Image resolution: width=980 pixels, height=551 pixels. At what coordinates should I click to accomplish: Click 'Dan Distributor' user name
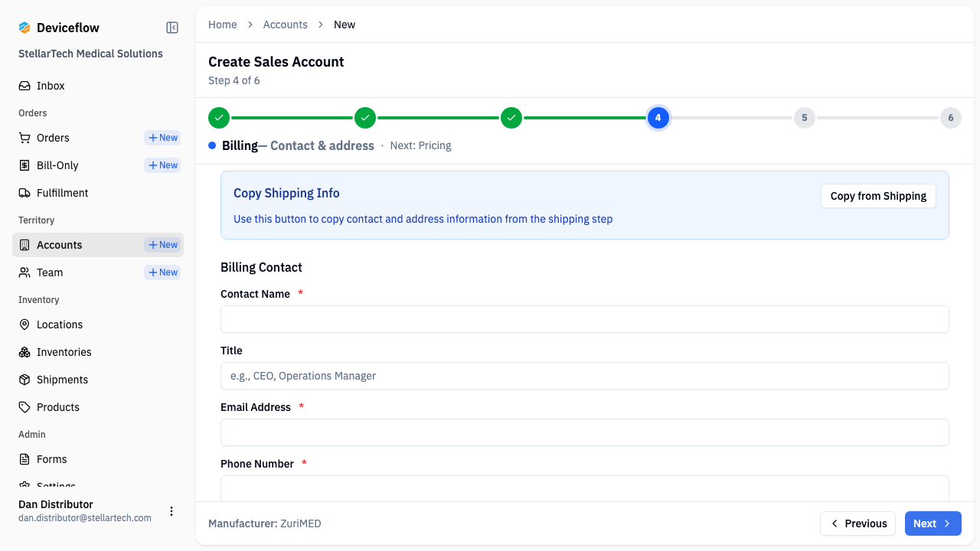pyautogui.click(x=56, y=504)
